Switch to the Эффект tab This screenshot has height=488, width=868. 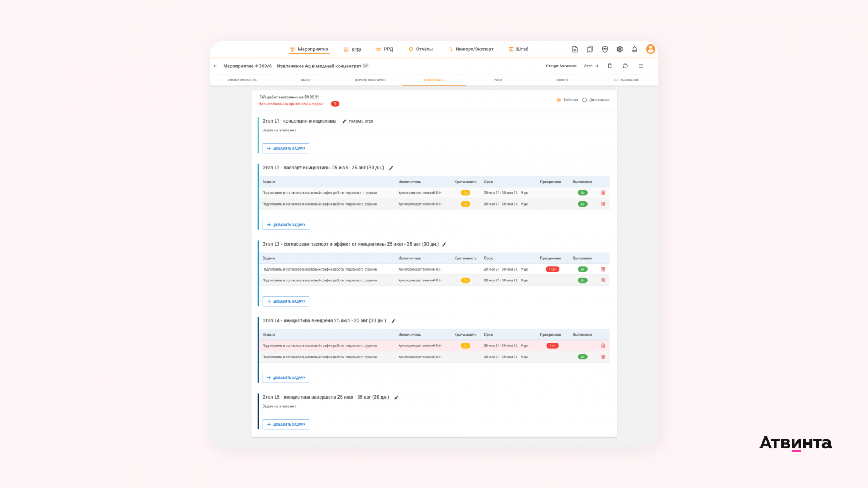point(562,80)
